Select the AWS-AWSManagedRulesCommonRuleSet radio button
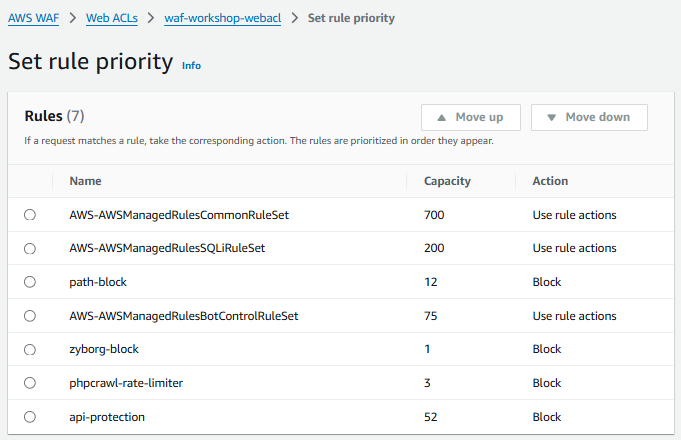The height and width of the screenshot is (440, 681). tap(30, 215)
